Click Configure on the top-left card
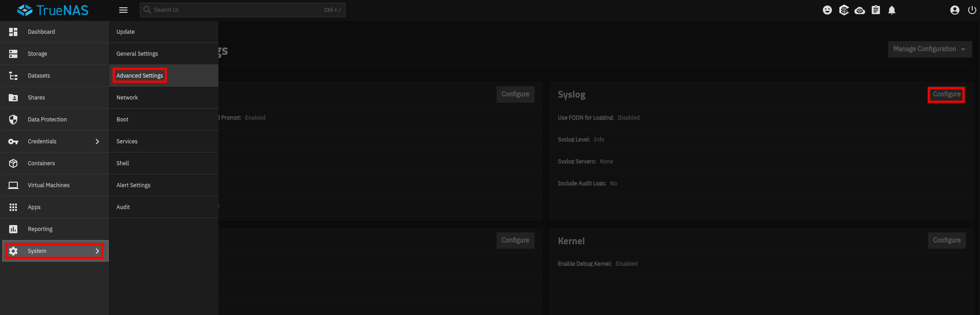 (515, 94)
